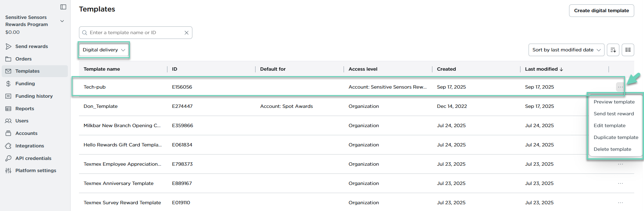Image resolution: width=644 pixels, height=211 pixels.
Task: Select Delete template in context menu
Action: 612,149
